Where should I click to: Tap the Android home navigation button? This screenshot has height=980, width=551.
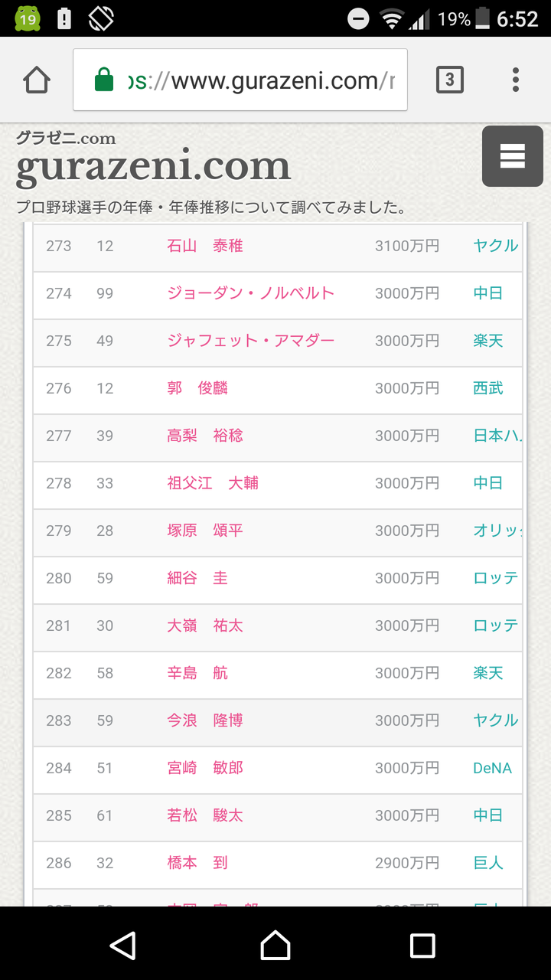coord(275,946)
